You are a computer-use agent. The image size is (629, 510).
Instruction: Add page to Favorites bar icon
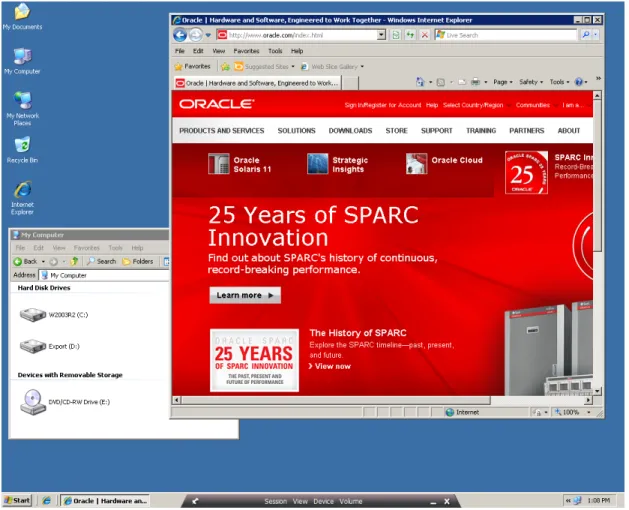pos(225,67)
